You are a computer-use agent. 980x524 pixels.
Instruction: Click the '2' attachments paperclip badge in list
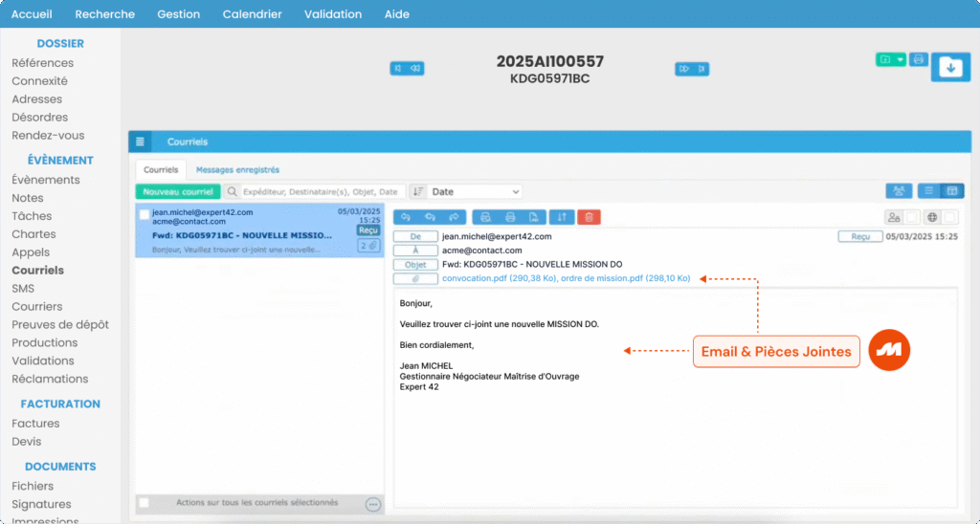pyautogui.click(x=368, y=246)
